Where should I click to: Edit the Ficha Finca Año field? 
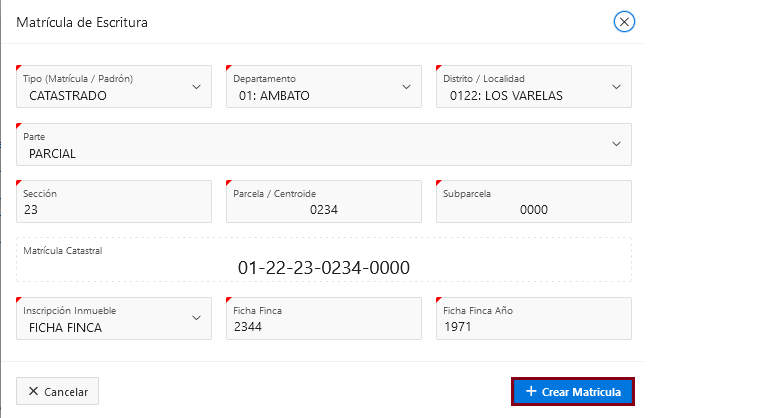534,318
